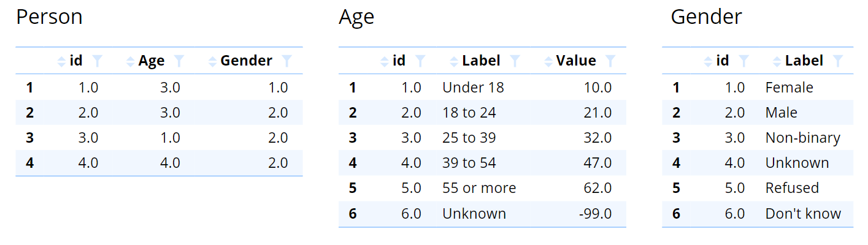Sort Age table by Label arrows
This screenshot has width=868, height=245.
(454, 61)
